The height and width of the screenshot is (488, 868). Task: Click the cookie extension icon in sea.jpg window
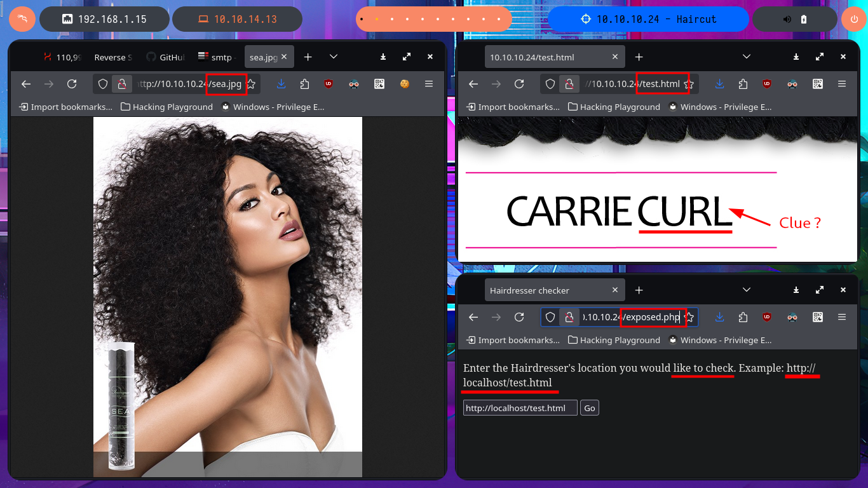pyautogui.click(x=403, y=84)
